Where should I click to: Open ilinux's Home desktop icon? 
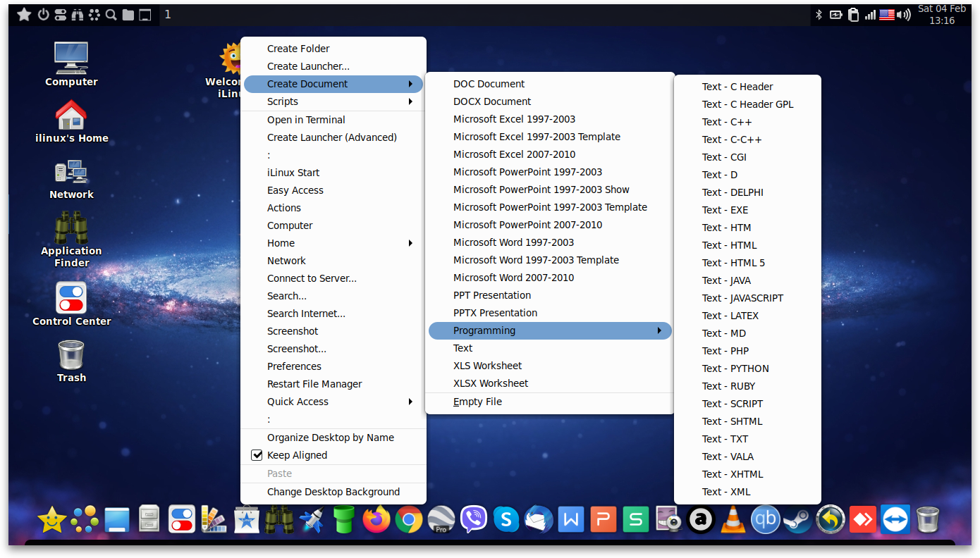pyautogui.click(x=71, y=120)
